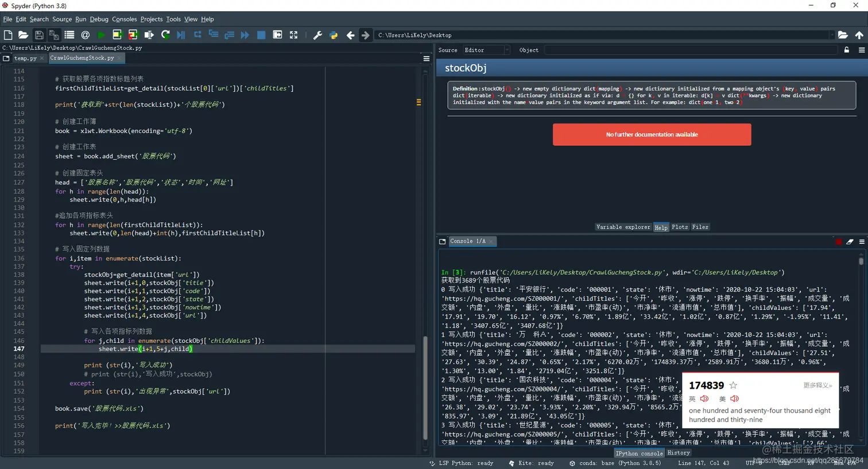The height and width of the screenshot is (469, 868).
Task: Switch to the temp.py editor tab
Action: point(25,58)
